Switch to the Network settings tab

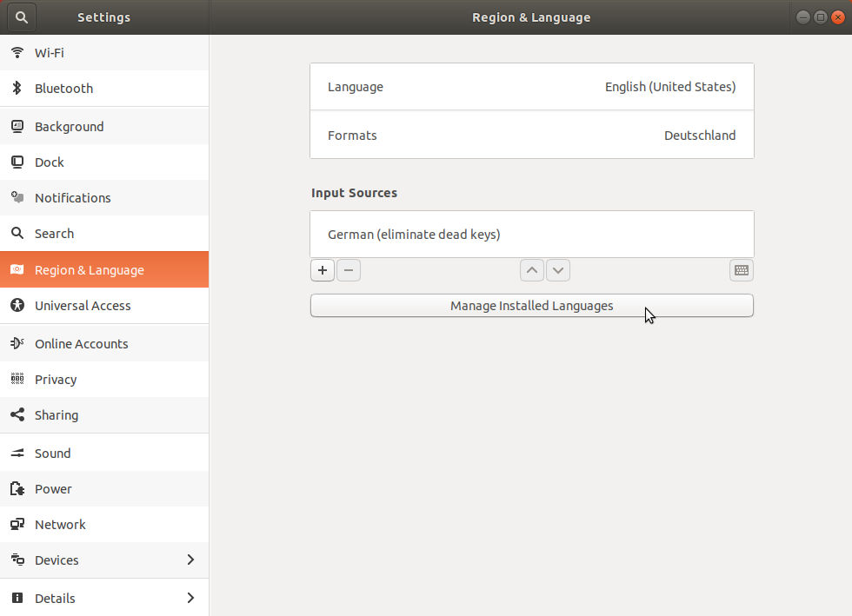(x=60, y=524)
